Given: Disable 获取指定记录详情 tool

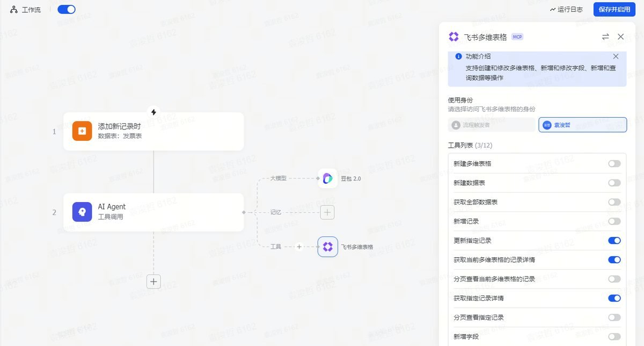Looking at the screenshot, I should click(x=614, y=298).
